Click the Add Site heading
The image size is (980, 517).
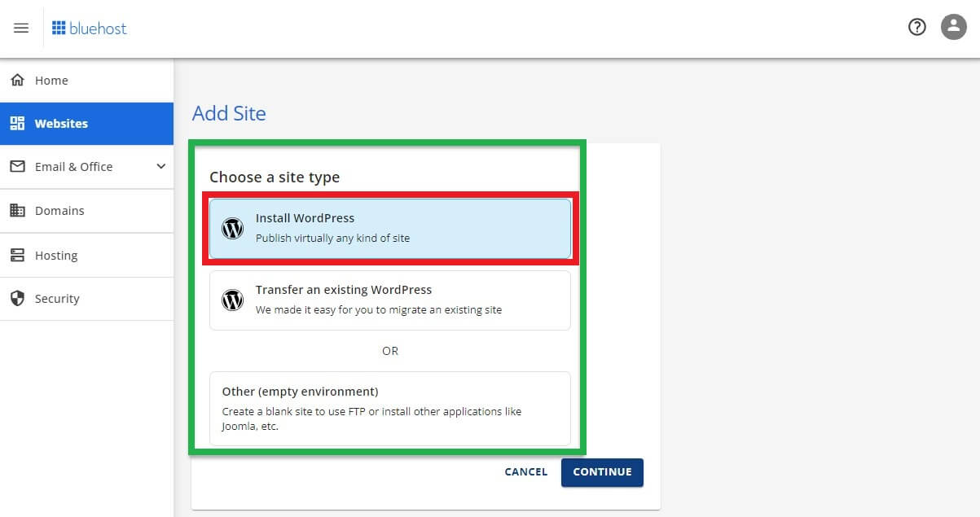pyautogui.click(x=229, y=113)
